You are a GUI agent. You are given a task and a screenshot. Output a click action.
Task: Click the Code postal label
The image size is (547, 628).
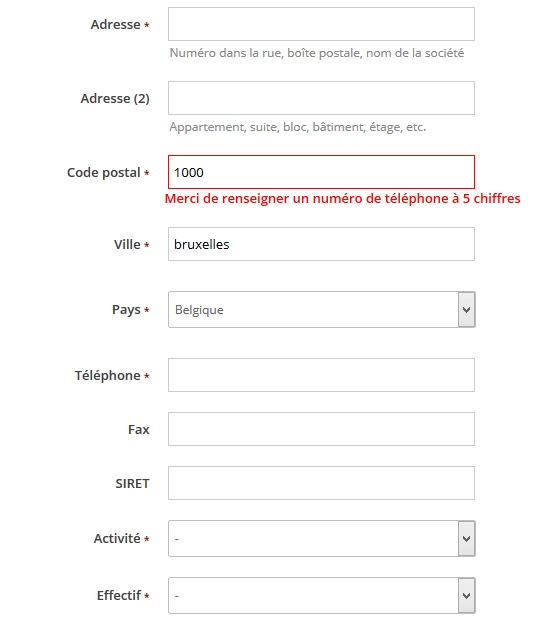coord(104,173)
